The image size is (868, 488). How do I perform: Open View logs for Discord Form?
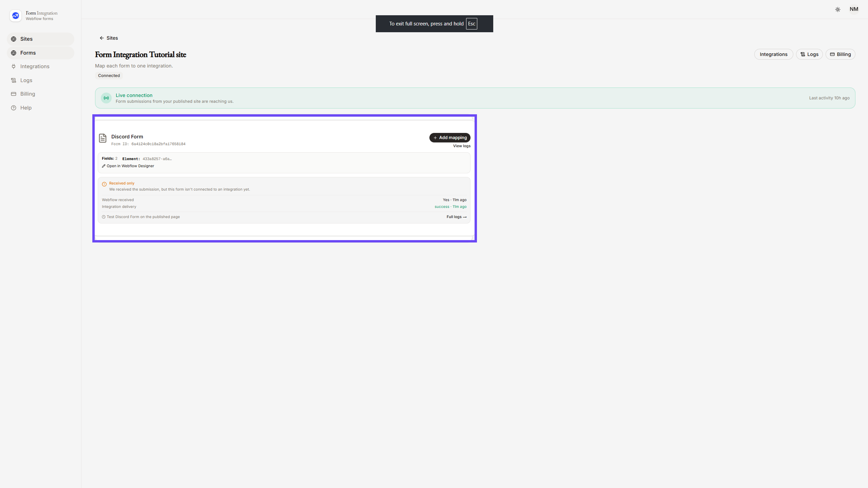[x=462, y=146]
